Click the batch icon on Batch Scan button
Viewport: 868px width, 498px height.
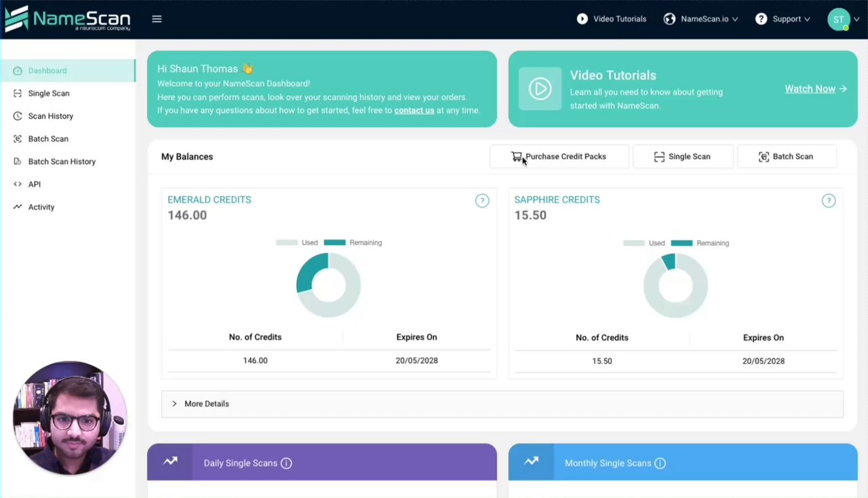pos(764,157)
